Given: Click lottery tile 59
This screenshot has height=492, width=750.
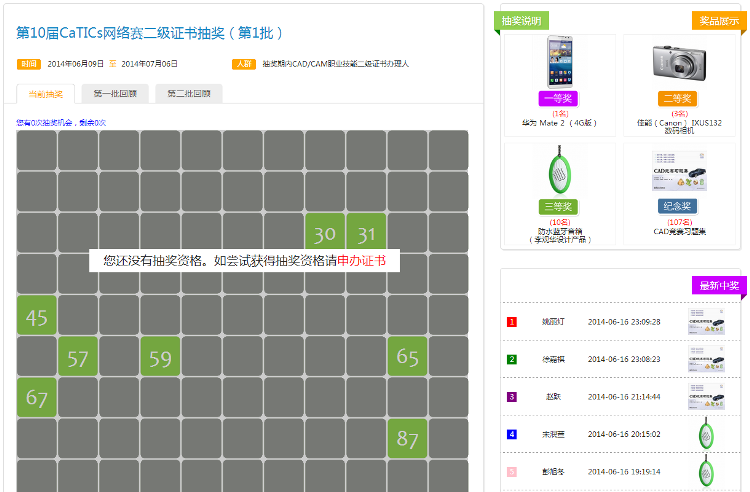Looking at the screenshot, I should [160, 356].
